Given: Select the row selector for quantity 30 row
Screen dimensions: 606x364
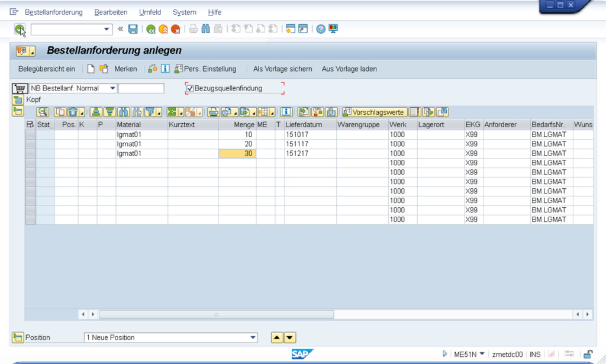Looking at the screenshot, I should (30, 153).
